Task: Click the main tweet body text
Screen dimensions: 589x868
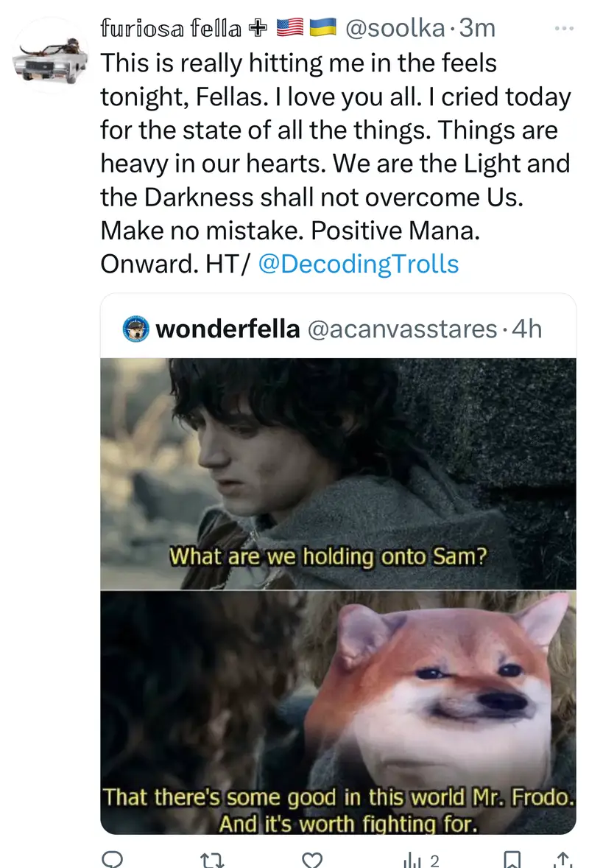Action: coord(335,164)
